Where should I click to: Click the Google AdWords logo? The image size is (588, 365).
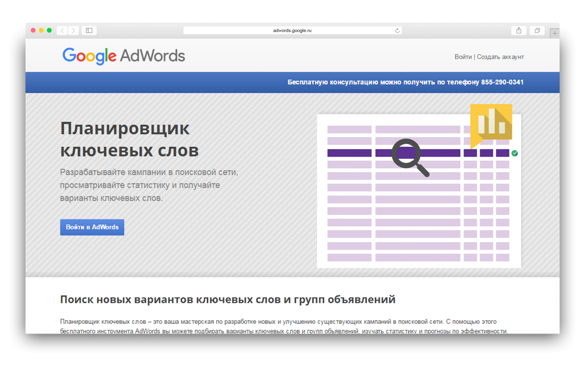pos(124,56)
